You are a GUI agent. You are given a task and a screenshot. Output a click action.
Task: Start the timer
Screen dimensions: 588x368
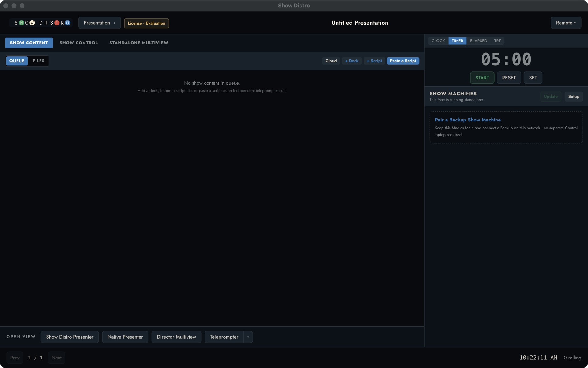pyautogui.click(x=482, y=78)
